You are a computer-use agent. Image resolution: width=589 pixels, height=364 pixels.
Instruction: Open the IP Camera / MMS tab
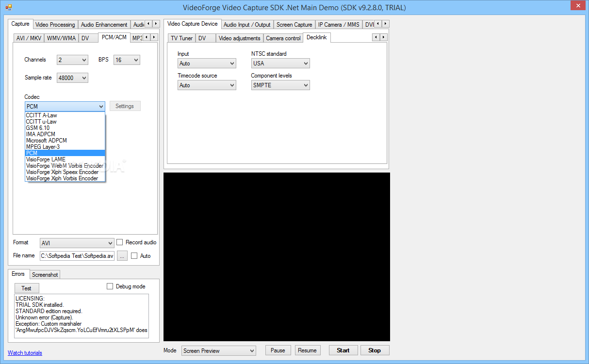click(x=339, y=25)
